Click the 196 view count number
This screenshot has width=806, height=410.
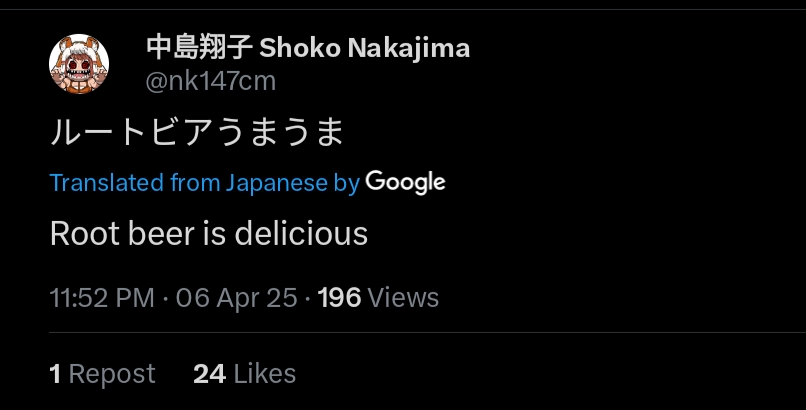339,298
